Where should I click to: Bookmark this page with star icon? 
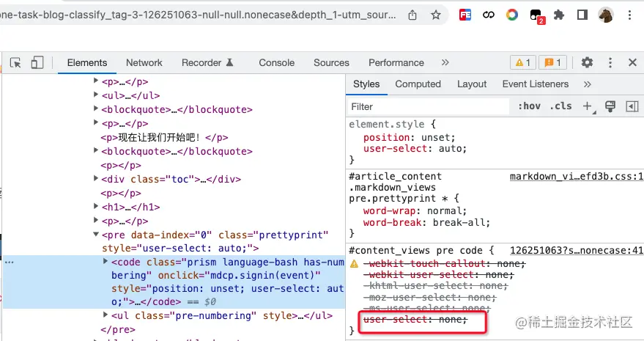point(436,15)
